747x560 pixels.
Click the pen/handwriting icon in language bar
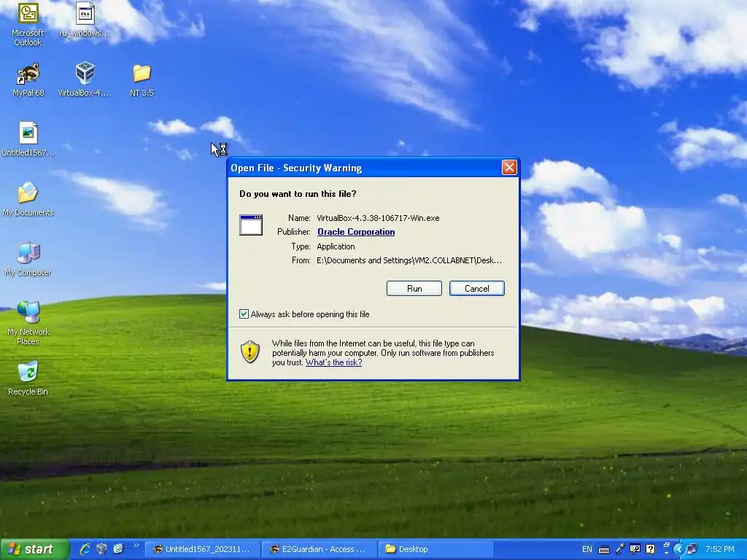click(x=620, y=550)
